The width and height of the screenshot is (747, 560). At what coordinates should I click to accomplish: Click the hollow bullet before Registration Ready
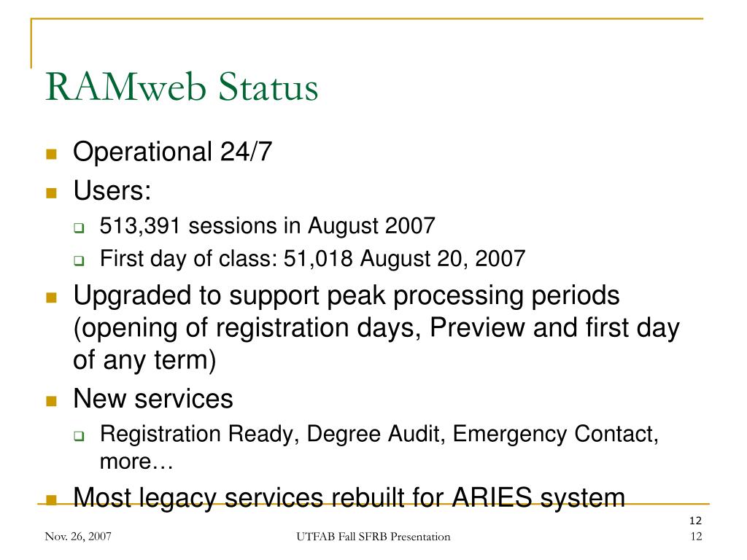tap(79, 436)
